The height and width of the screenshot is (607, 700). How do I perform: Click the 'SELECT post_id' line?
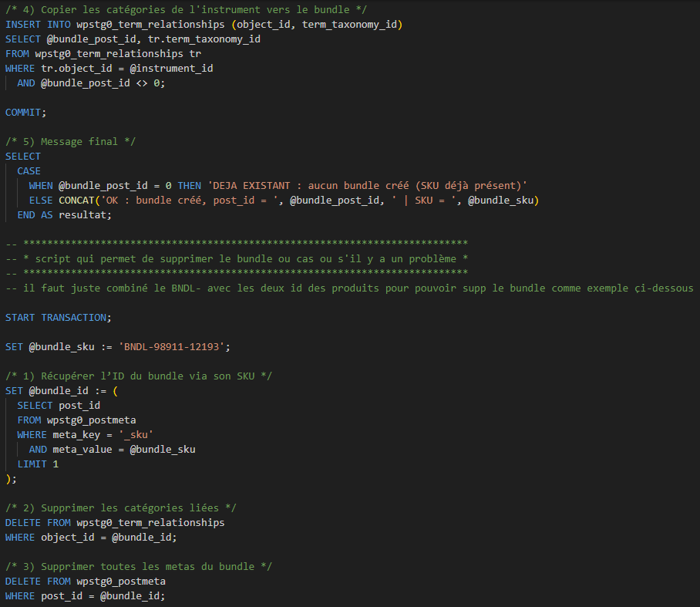pyautogui.click(x=59, y=405)
